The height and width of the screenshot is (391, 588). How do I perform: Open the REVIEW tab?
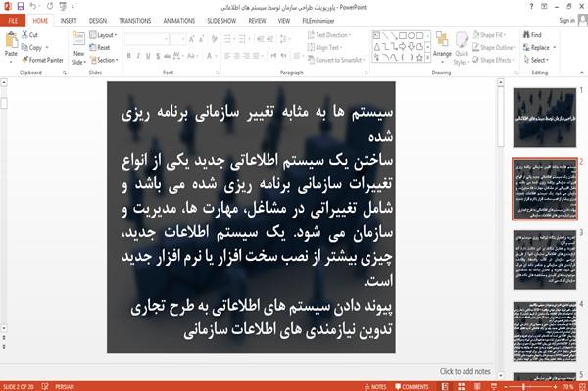pyautogui.click(x=257, y=21)
